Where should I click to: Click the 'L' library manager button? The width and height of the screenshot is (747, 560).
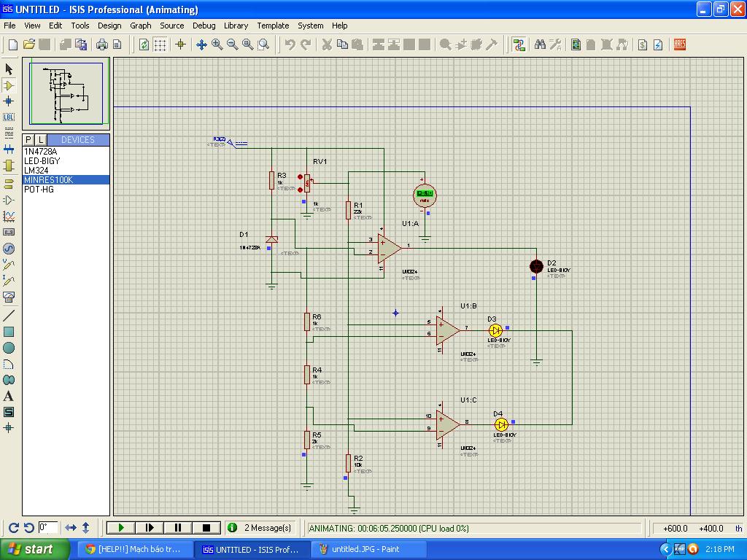[x=41, y=139]
